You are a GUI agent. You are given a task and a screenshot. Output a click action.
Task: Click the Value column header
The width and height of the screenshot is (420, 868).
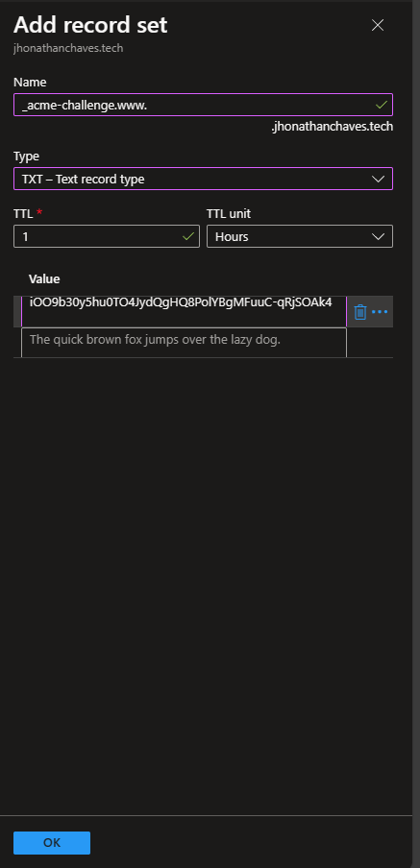pos(44,279)
